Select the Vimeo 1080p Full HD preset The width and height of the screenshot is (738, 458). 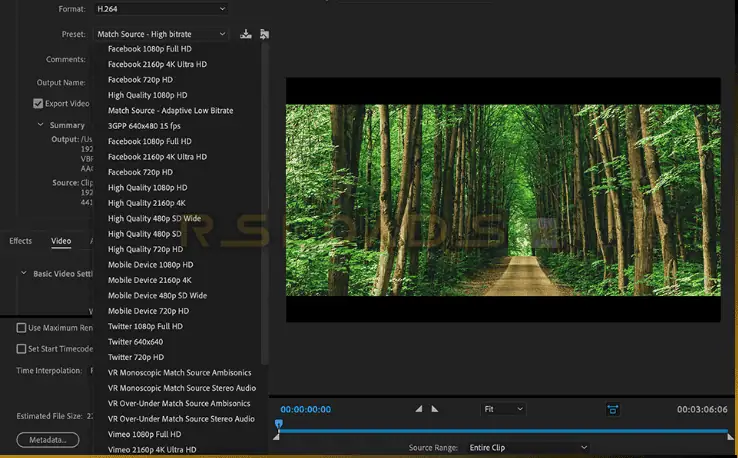coord(144,434)
